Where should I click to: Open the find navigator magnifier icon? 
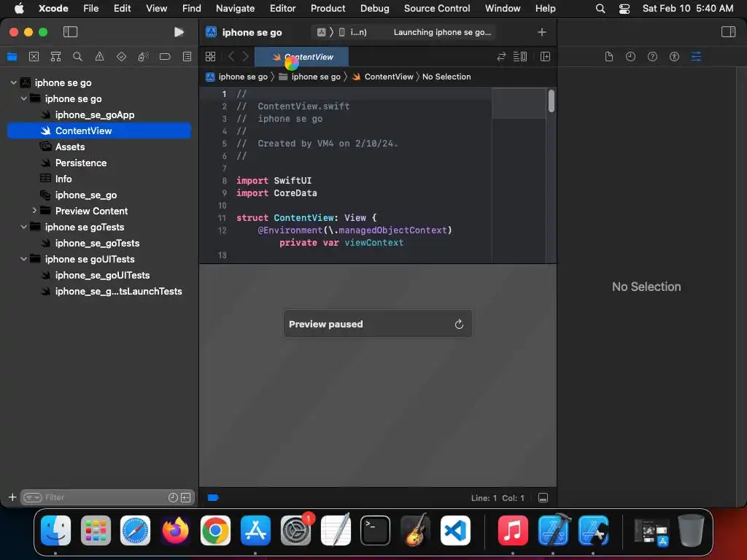[x=77, y=57]
